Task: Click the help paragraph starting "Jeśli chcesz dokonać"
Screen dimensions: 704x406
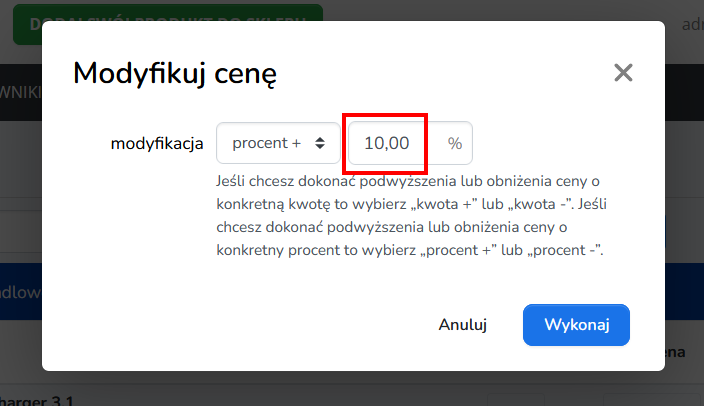Action: 411,216
